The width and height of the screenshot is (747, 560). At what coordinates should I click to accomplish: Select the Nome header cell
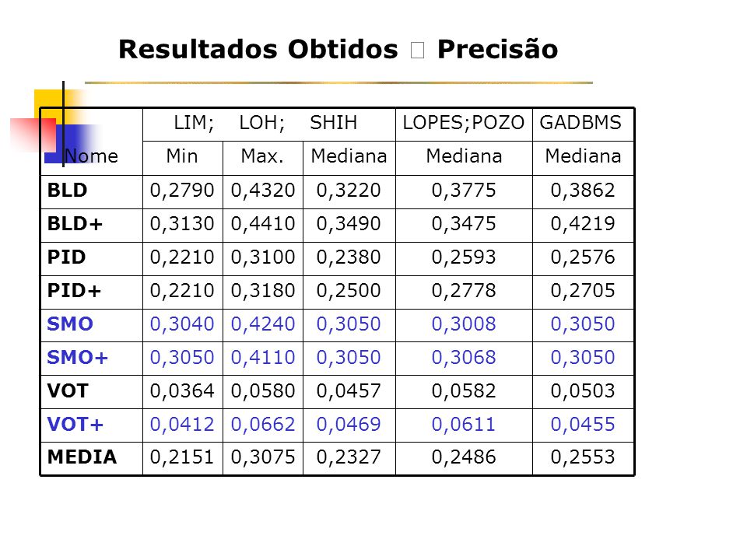92,142
